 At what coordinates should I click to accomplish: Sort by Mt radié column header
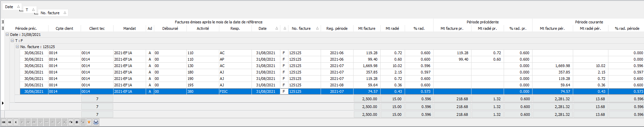coord(393,28)
